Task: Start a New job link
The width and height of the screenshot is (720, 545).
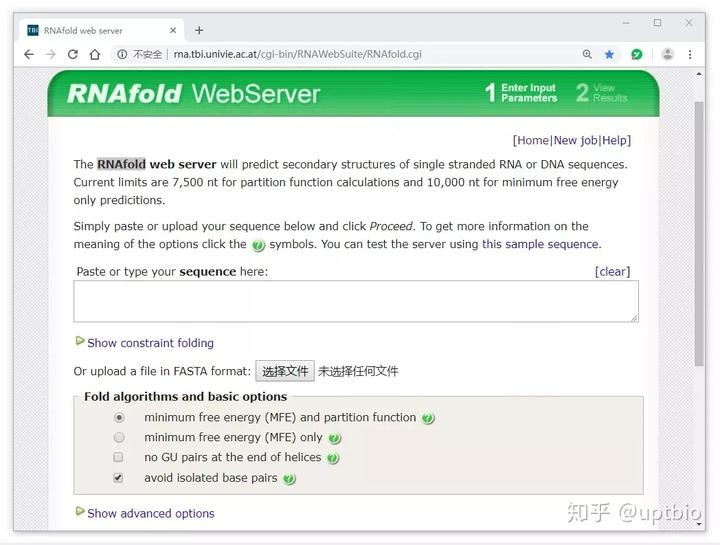Action: click(575, 140)
